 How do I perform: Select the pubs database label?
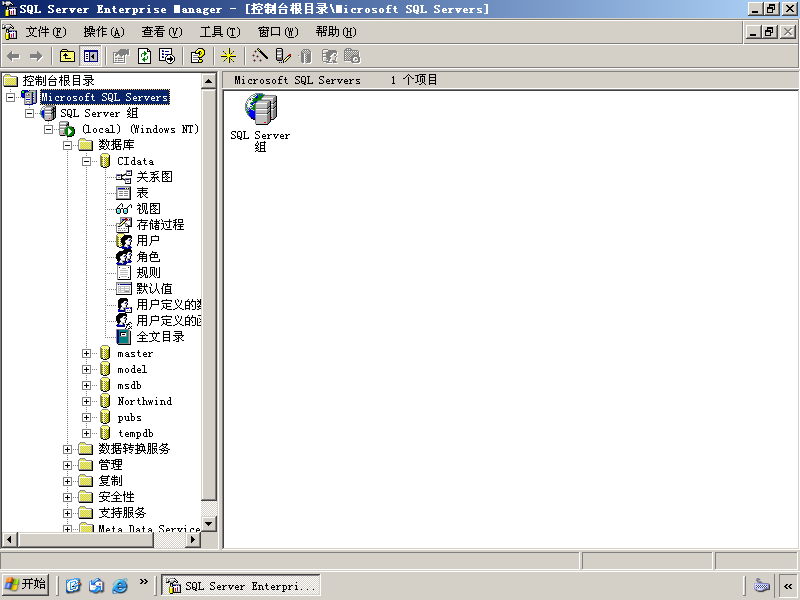(130, 417)
